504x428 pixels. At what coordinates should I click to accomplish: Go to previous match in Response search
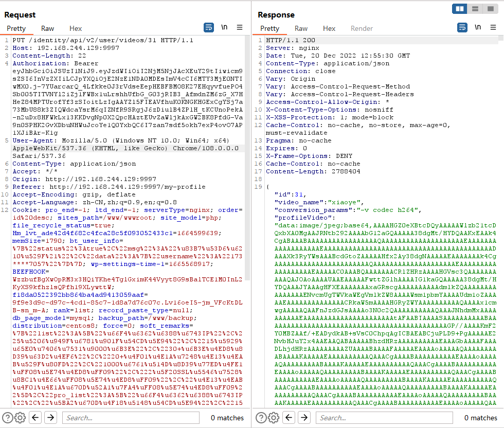(289, 418)
